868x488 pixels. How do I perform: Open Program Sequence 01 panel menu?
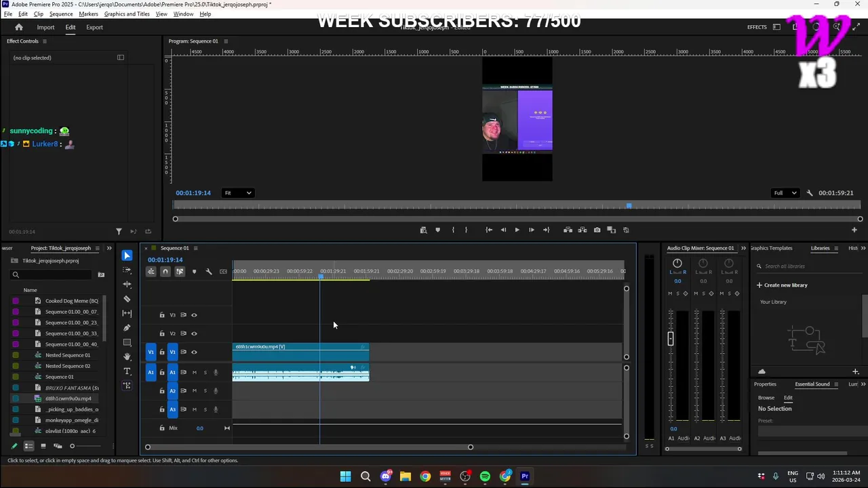tap(226, 41)
